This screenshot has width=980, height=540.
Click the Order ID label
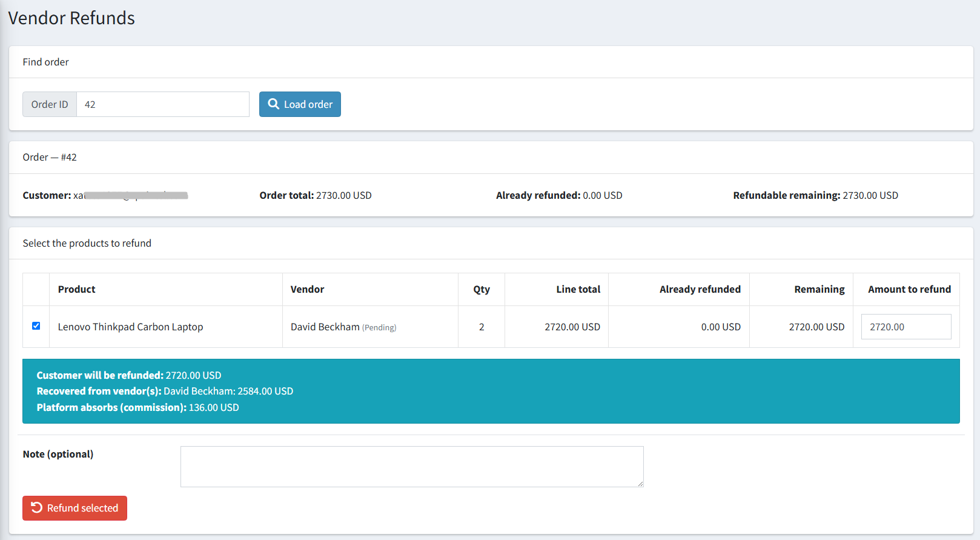(x=50, y=104)
